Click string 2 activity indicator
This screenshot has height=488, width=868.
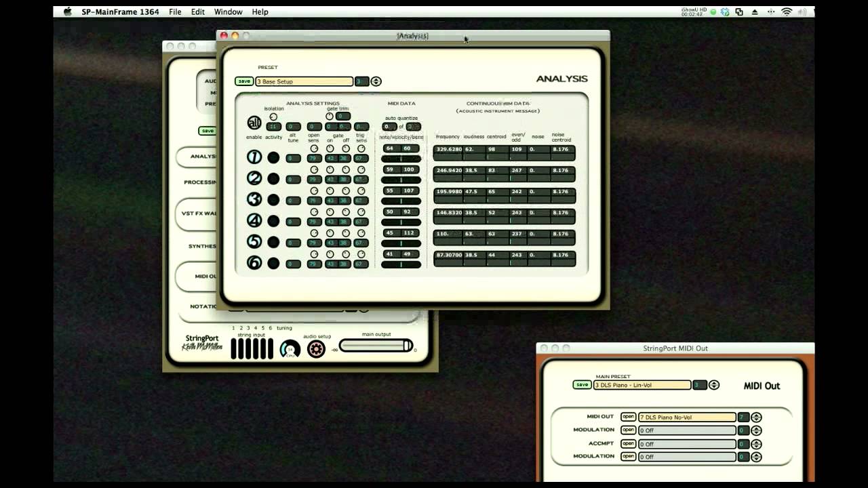coord(273,178)
